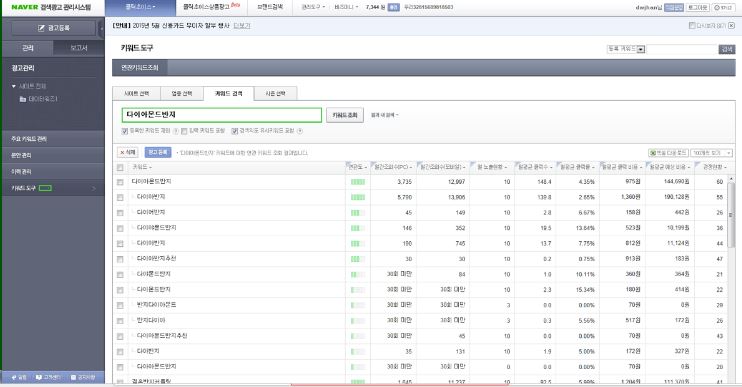
Task: Open 주요 키워드 관리 in sidebar
Action: [53, 139]
